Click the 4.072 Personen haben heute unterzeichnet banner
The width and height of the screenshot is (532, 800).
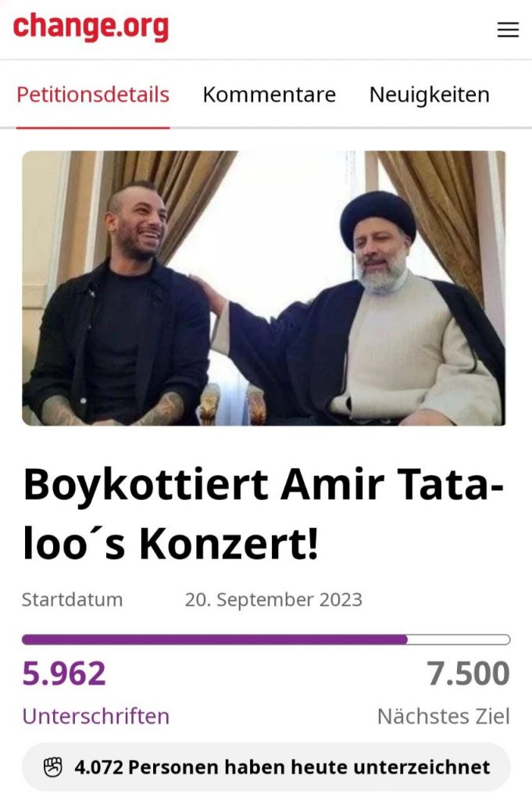266,767
